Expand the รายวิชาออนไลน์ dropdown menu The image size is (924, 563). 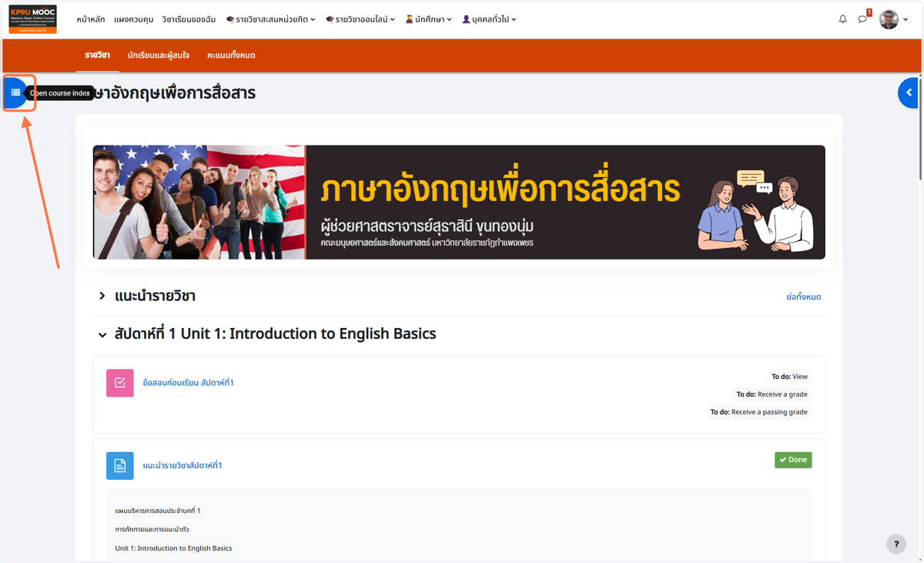click(x=360, y=19)
